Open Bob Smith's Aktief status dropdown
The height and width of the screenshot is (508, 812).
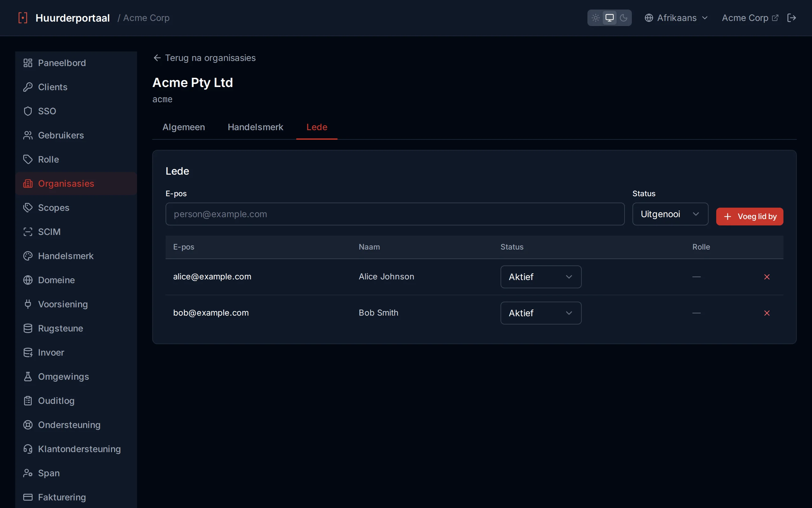(x=541, y=313)
